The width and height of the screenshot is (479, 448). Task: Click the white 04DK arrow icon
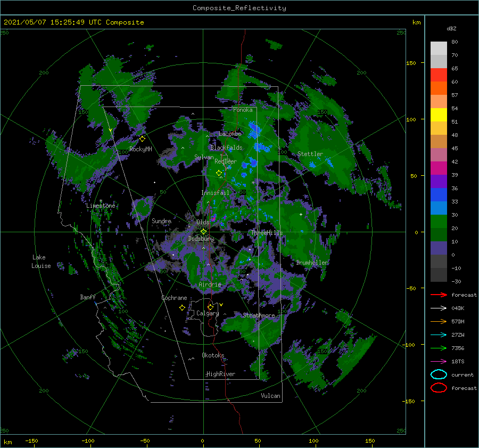click(439, 308)
